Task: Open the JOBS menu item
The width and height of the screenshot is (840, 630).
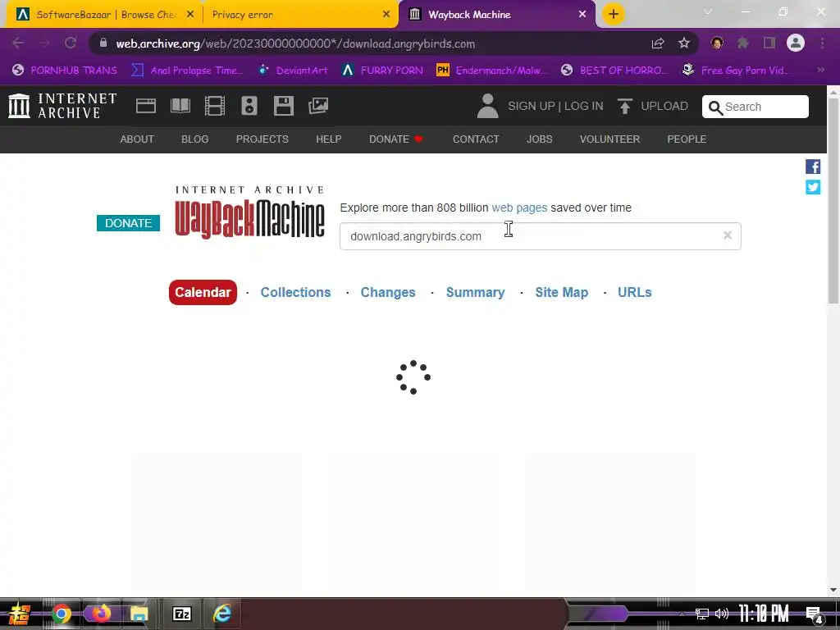Action: (540, 139)
